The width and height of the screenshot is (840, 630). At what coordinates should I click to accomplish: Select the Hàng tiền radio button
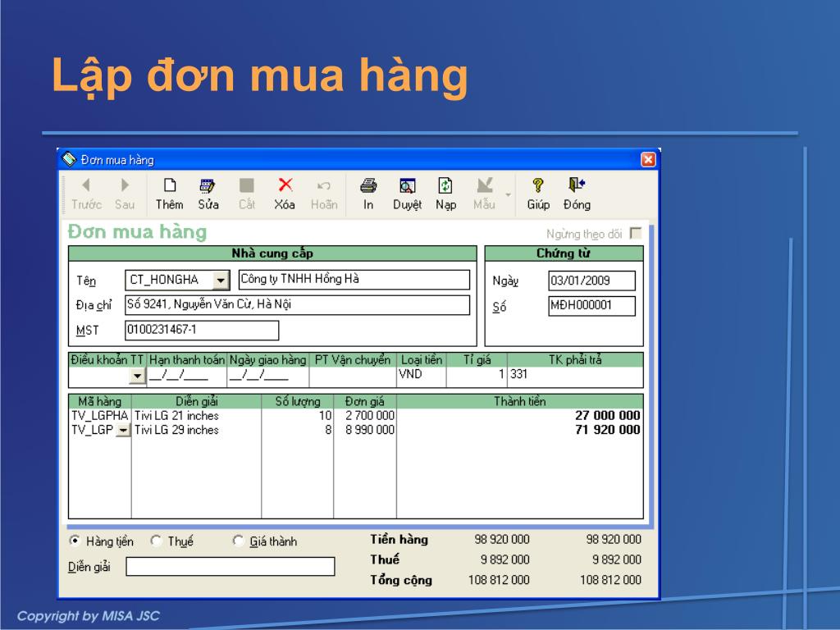point(75,541)
